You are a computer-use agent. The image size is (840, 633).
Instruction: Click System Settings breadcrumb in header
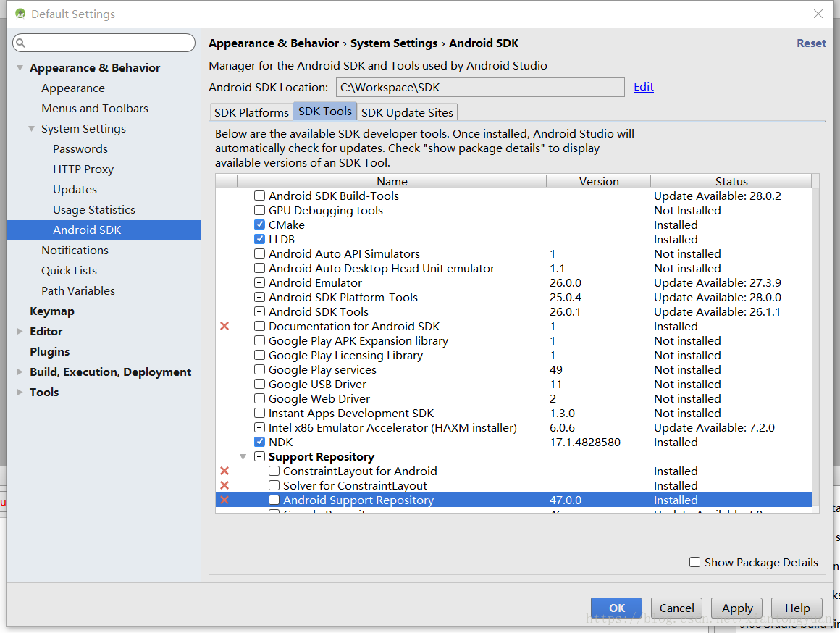pyautogui.click(x=394, y=43)
